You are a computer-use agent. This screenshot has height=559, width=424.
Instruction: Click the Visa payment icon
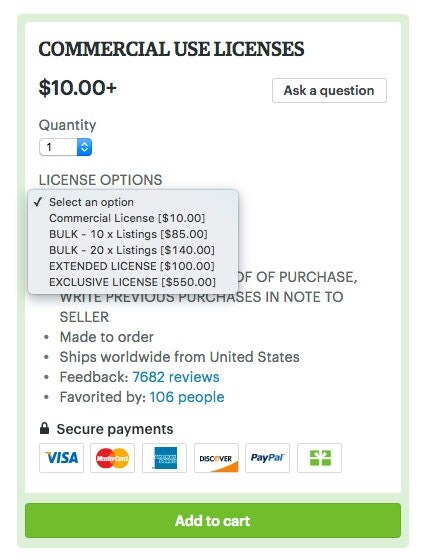point(61,458)
